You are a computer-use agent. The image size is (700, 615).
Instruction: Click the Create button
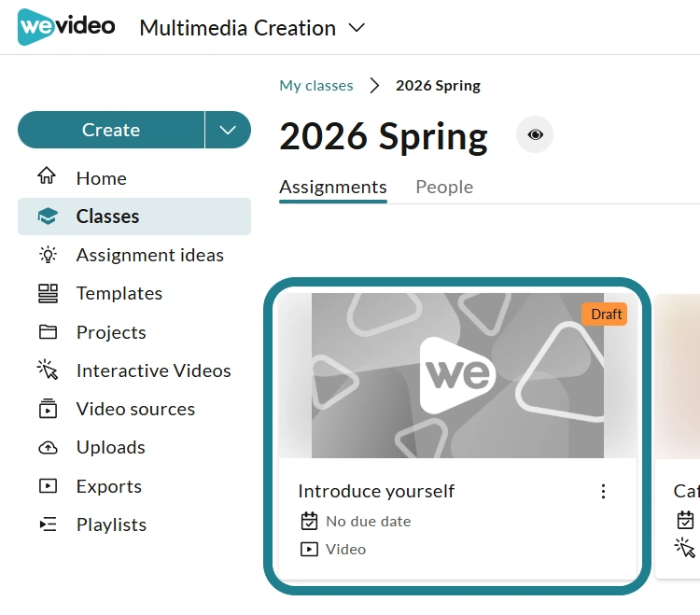(111, 130)
